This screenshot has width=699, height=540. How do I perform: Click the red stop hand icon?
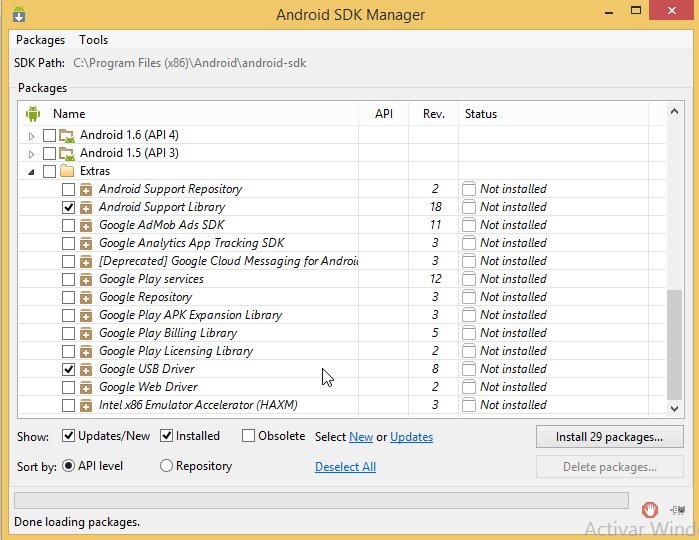pos(650,509)
